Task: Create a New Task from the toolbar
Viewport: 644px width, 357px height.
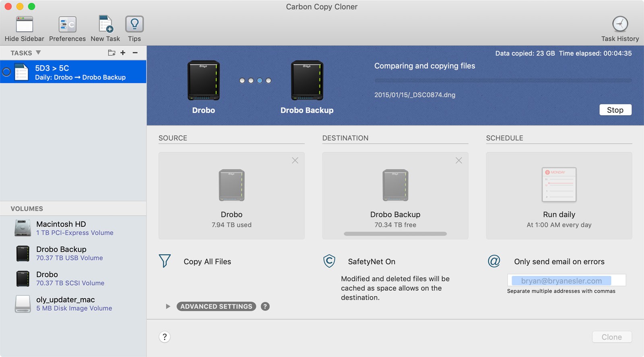Action: point(105,25)
